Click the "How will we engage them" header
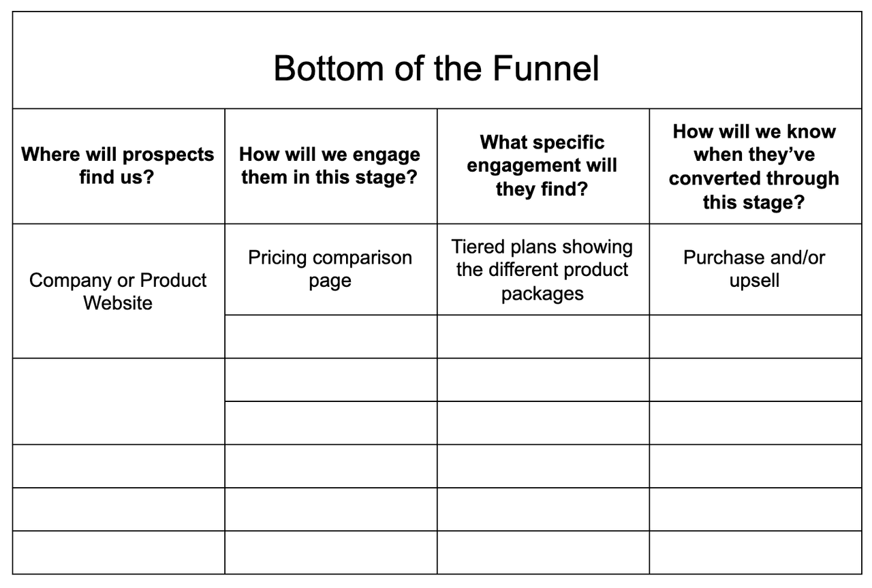This screenshot has height=588, width=872. click(330, 166)
